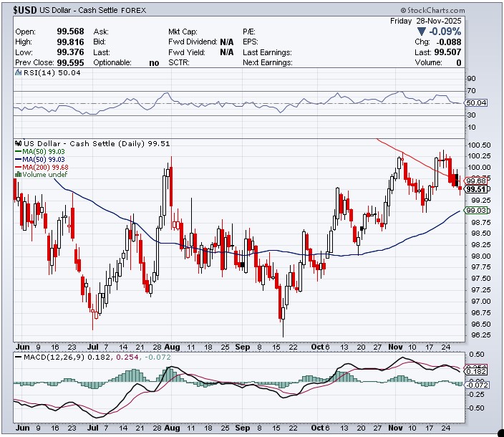Screen dimensions: 504x437
Task: Click the green volume bars legend icon
Action: [x=17, y=175]
